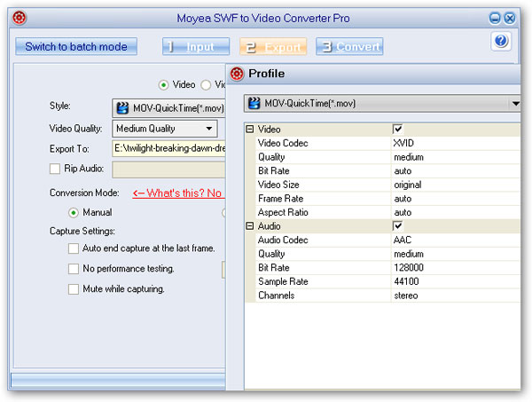Viewport: 532px width, 402px height.
Task: Click the film icon in Profile format dropdown
Action: pos(254,103)
